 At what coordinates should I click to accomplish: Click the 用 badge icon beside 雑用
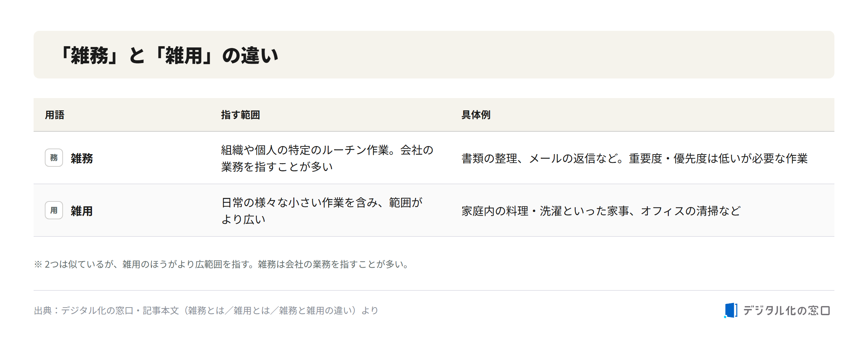(54, 210)
